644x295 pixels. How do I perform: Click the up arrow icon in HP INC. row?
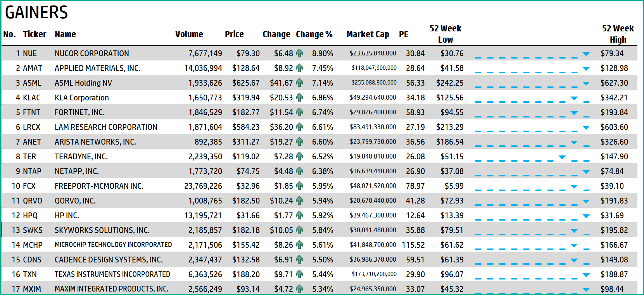299,216
